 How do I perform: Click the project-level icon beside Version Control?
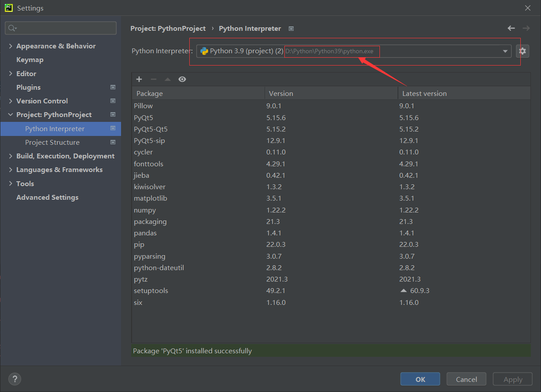coord(113,101)
